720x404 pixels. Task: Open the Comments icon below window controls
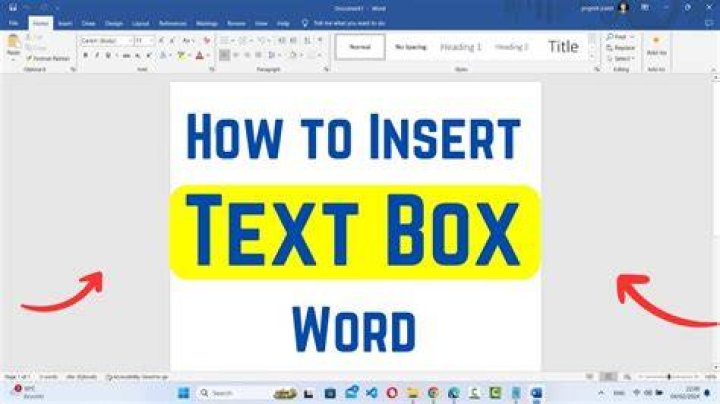point(709,23)
